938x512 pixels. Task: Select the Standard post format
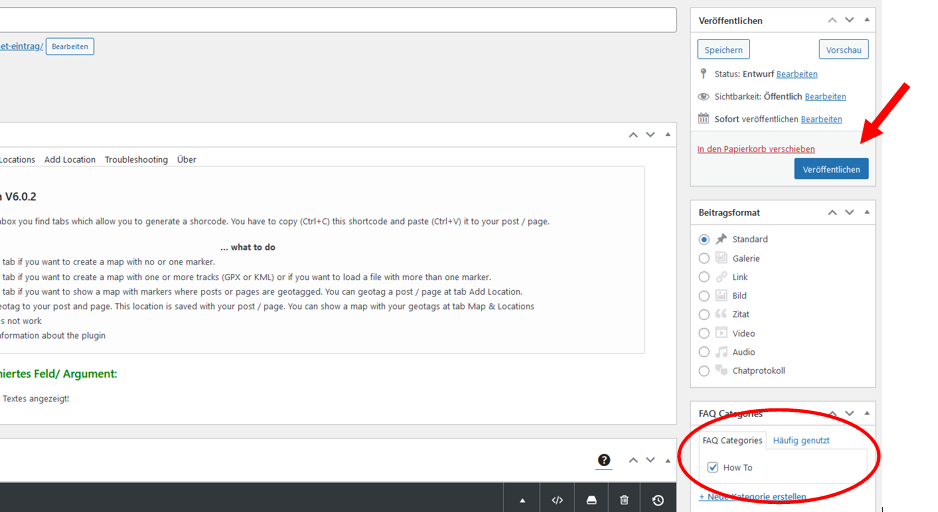704,239
